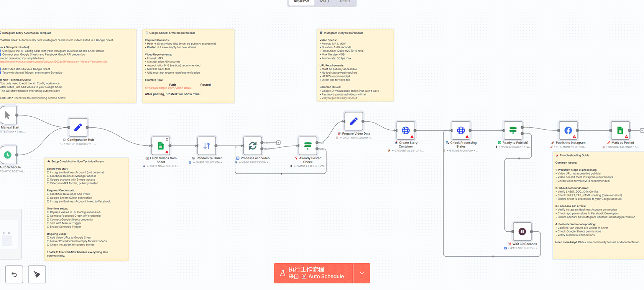The width and height of the screenshot is (644, 290).
Task: Open the example.com/video.mp4 link
Action: 168,88
